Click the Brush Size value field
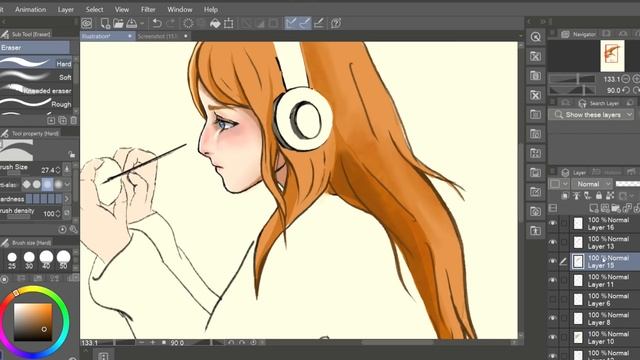 click(48, 170)
